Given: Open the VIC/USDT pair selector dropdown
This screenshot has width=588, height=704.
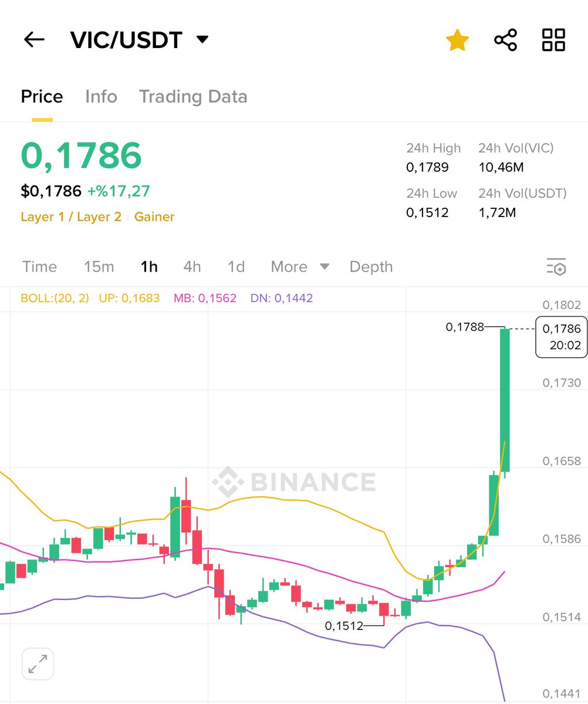Looking at the screenshot, I should [x=139, y=40].
